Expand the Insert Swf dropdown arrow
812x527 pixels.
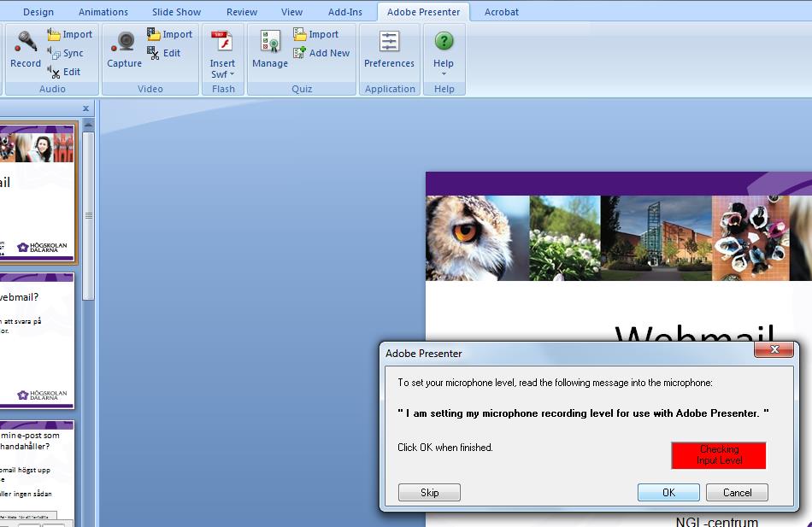[x=232, y=74]
